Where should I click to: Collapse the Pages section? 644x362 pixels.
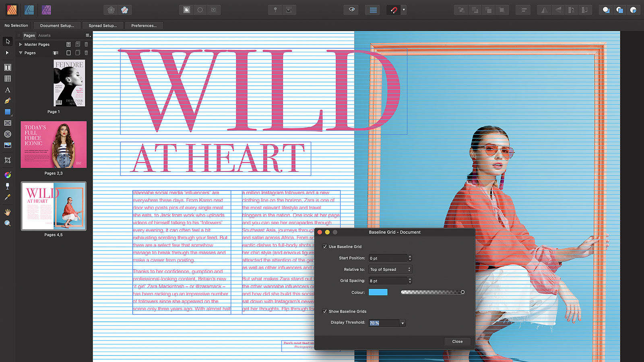pyautogui.click(x=21, y=53)
